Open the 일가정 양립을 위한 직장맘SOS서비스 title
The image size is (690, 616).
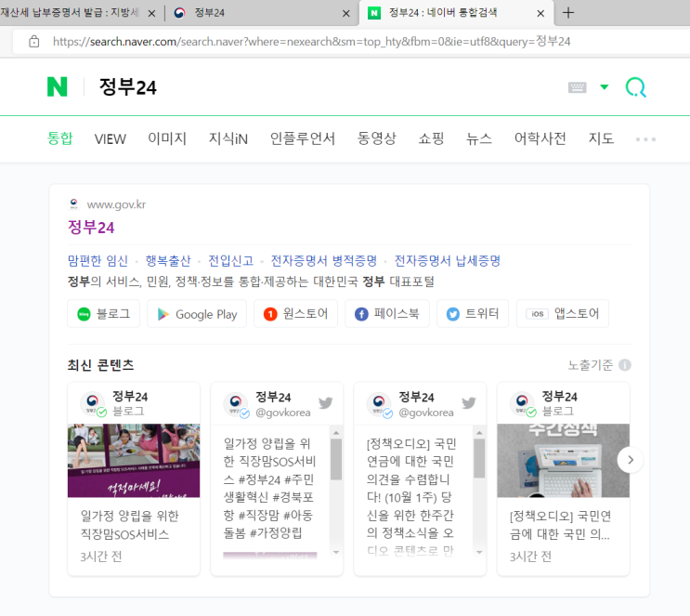point(130,525)
